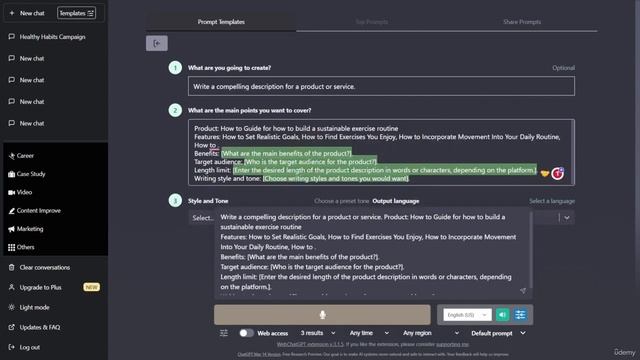Image resolution: width=640 pixels, height=360 pixels.
Task: Toggle the Web access switch
Action: [x=246, y=333]
